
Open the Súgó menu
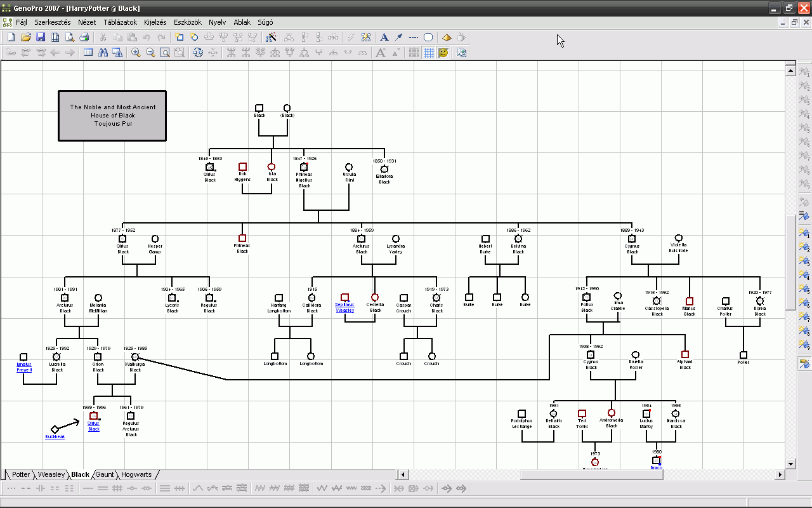click(x=265, y=22)
